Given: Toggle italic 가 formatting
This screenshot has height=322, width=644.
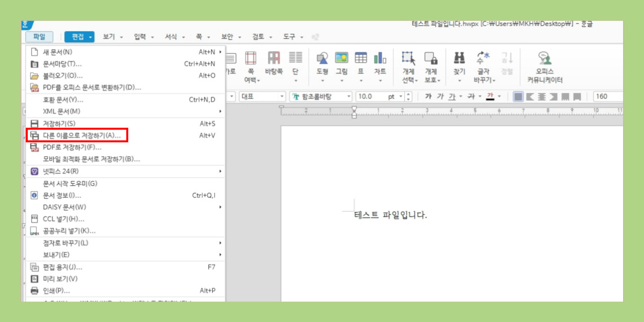Looking at the screenshot, I should [x=440, y=97].
